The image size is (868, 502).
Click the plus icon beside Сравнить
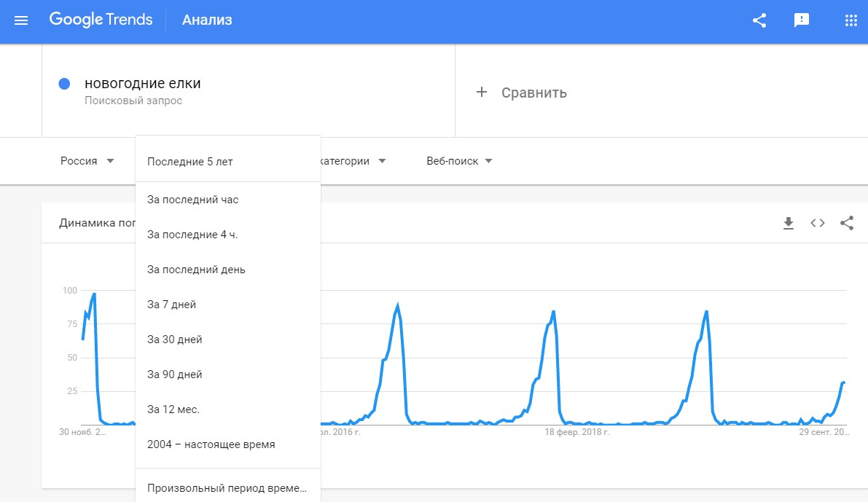(481, 92)
